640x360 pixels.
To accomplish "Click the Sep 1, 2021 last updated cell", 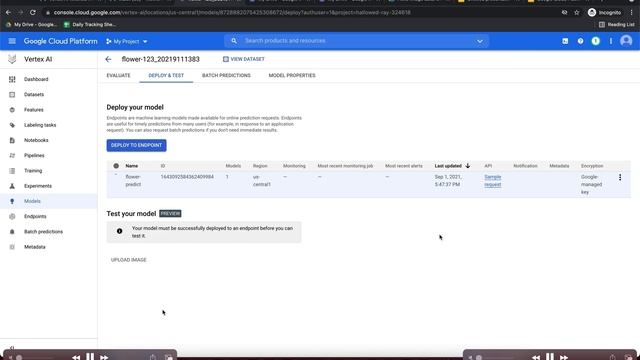I will coord(448,181).
